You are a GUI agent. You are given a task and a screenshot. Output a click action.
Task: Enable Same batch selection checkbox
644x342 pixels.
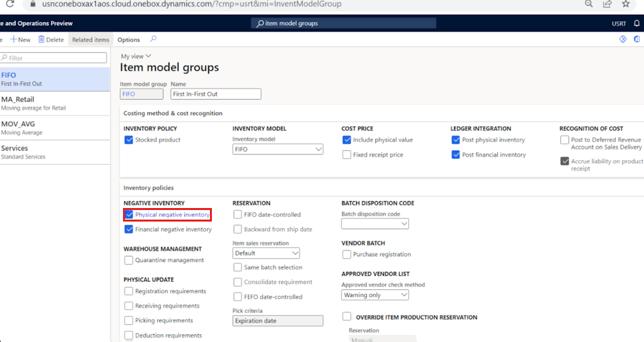(x=238, y=267)
